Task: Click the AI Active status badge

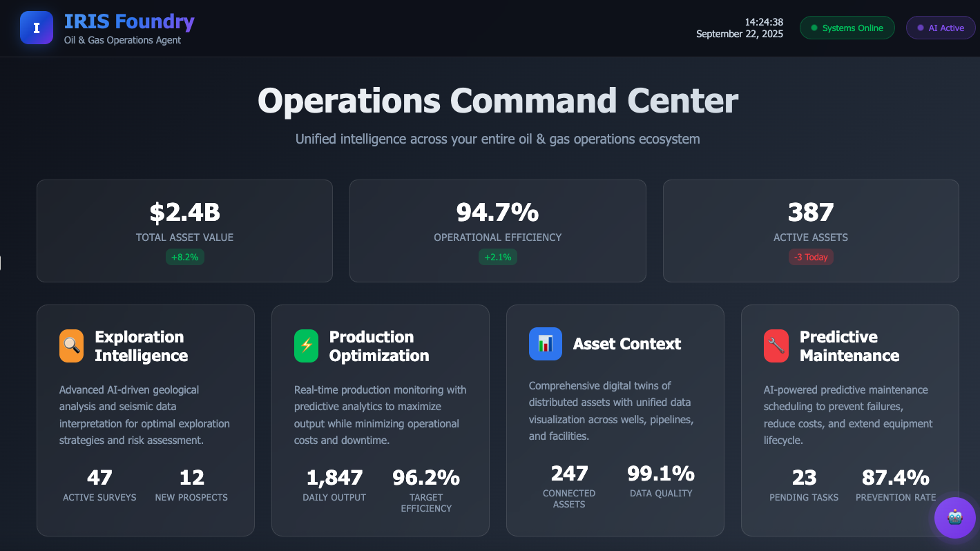Action: click(x=941, y=28)
